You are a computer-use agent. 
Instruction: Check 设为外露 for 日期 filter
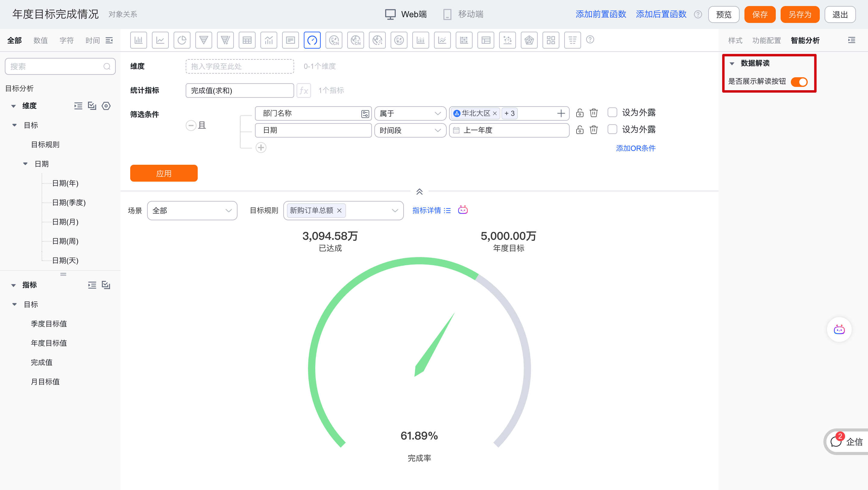[612, 129]
